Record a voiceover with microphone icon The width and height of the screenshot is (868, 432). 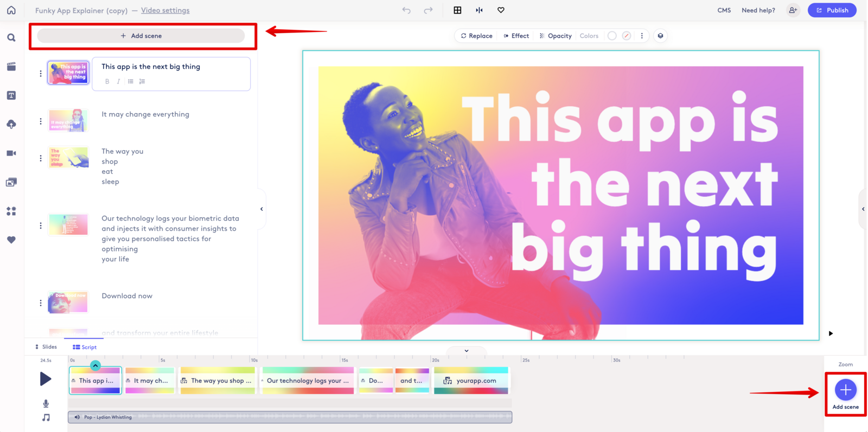46,404
